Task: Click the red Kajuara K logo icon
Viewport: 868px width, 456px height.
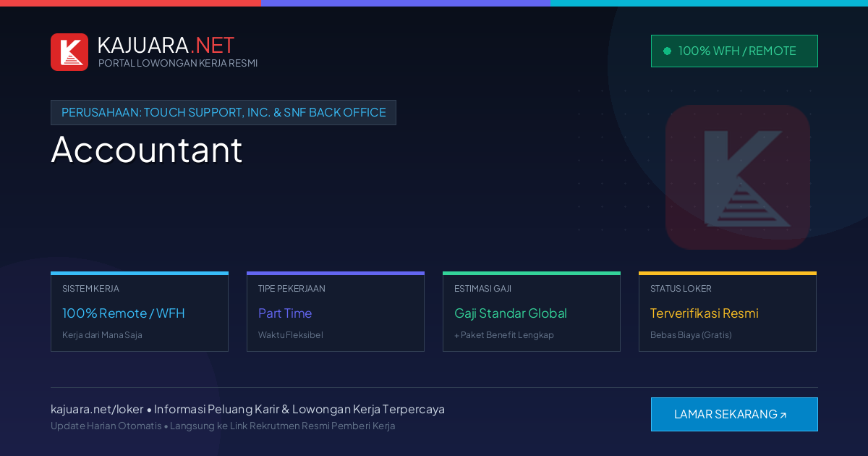Action: (x=69, y=52)
